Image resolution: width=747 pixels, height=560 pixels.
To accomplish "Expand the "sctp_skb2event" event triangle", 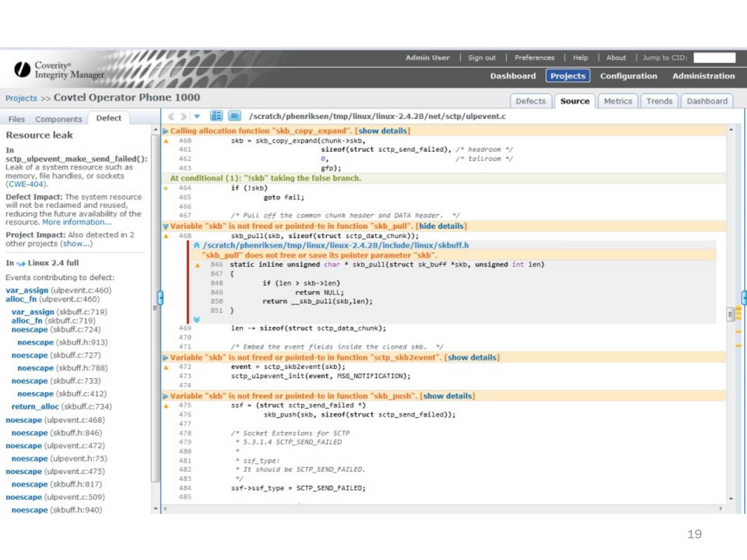I will [165, 358].
